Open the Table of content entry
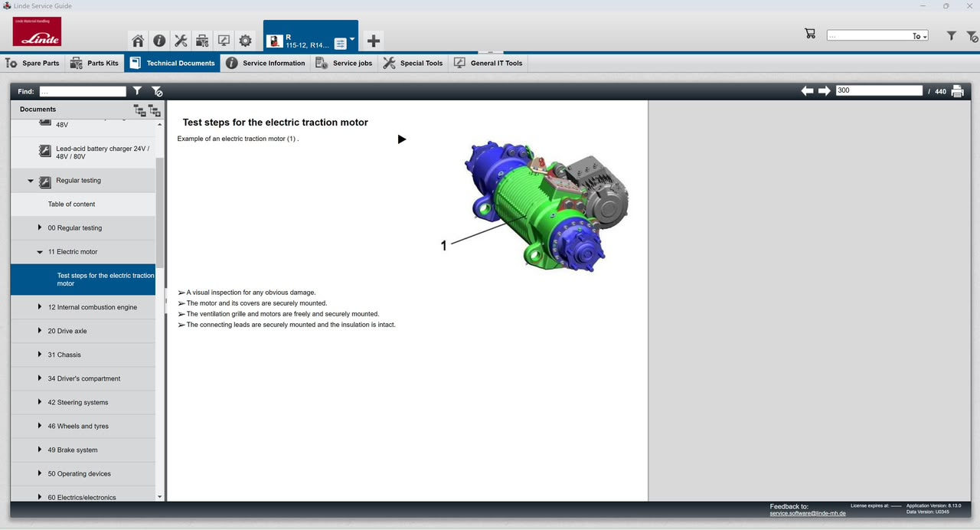 (83, 204)
